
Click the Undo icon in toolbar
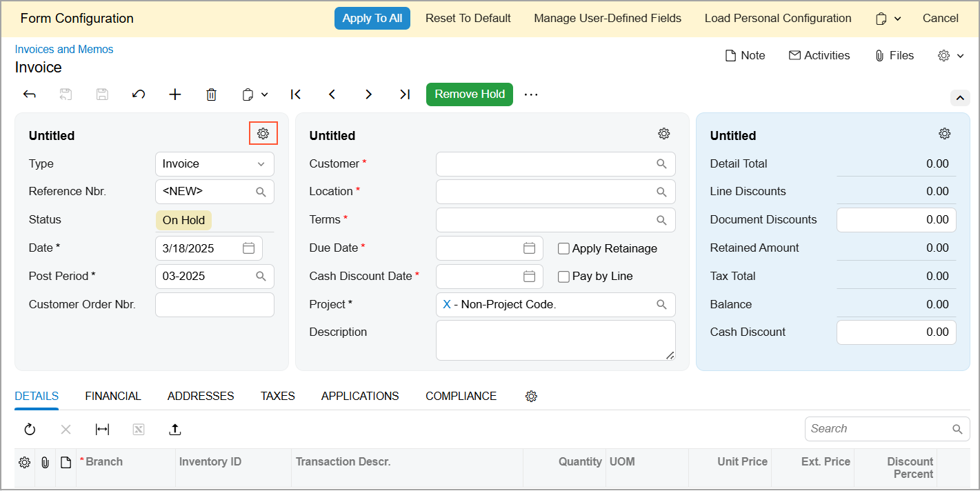point(139,94)
